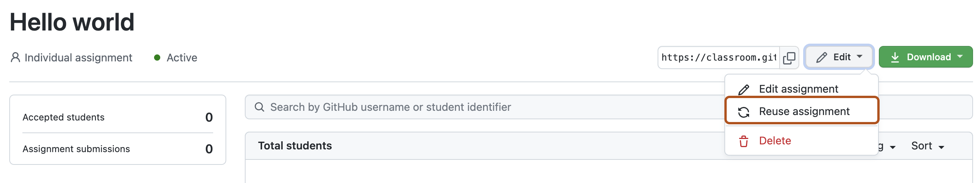Click the magnifier icon in search bar

click(x=259, y=107)
